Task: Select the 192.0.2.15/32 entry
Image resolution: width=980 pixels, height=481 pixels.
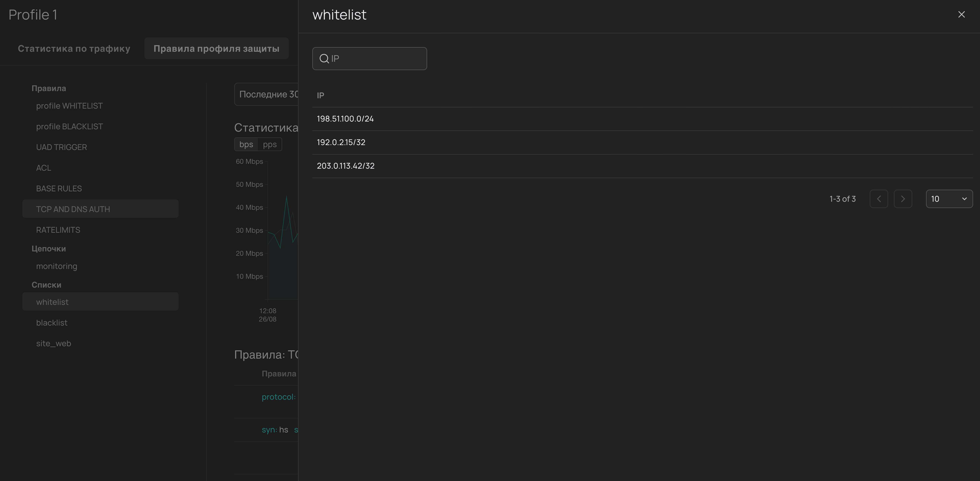Action: tap(642, 143)
